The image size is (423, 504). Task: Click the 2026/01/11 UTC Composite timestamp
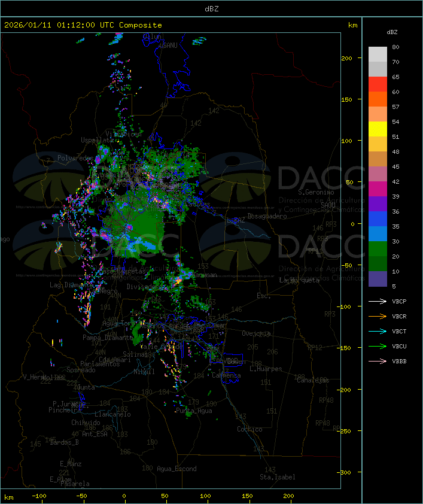coord(83,25)
